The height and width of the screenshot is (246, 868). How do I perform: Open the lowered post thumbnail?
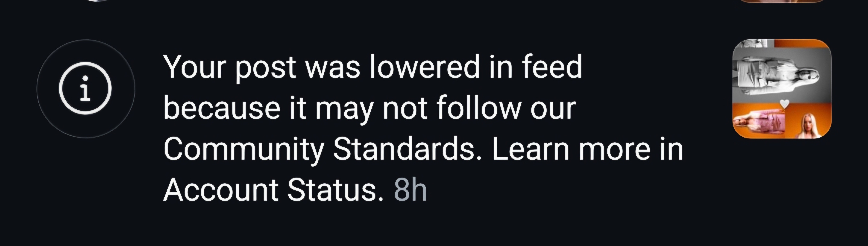click(782, 89)
